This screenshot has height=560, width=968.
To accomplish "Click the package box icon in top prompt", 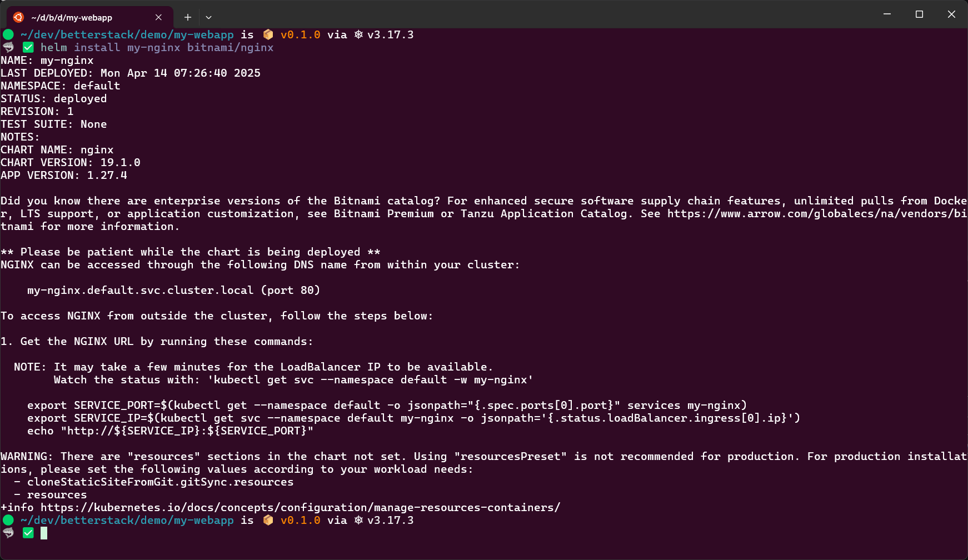I will [x=268, y=34].
